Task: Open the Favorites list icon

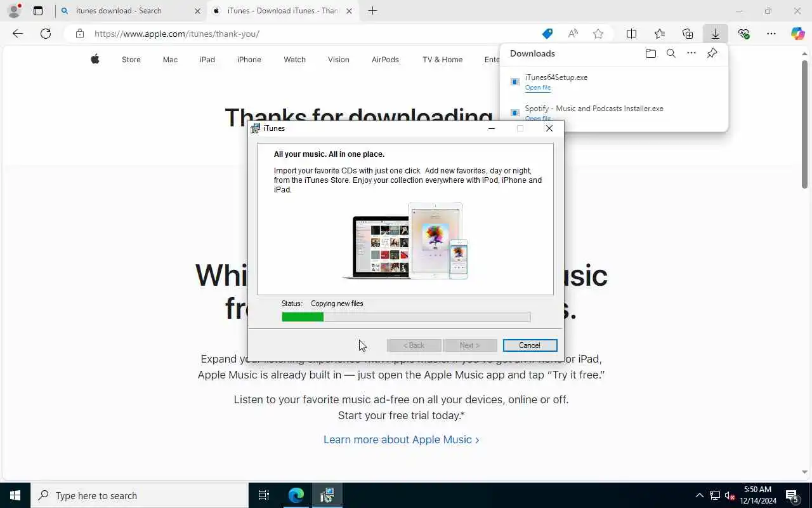Action: tap(660, 34)
